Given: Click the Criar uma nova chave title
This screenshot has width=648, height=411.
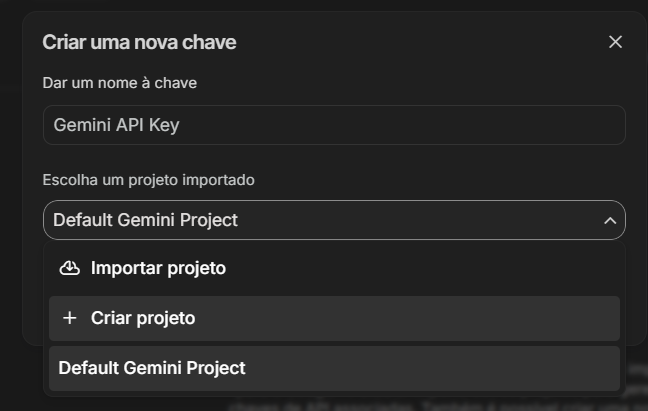Looking at the screenshot, I should click(x=139, y=42).
